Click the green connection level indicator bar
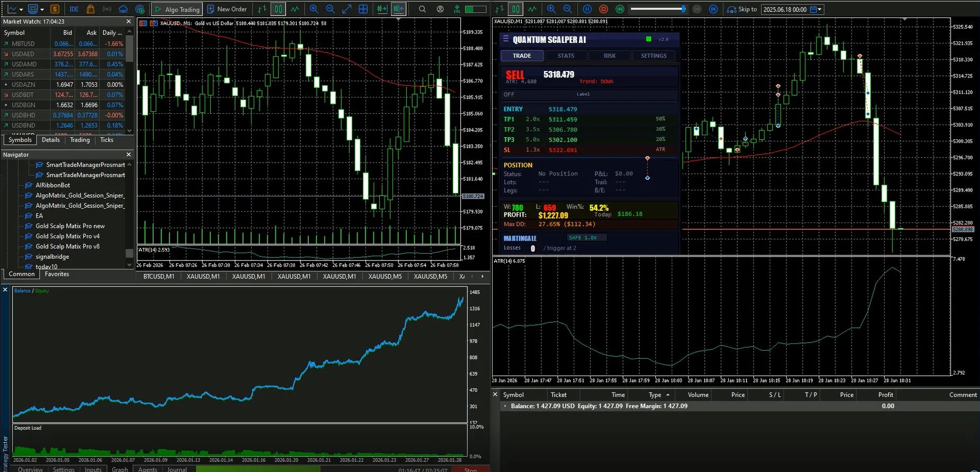 [x=475, y=9]
